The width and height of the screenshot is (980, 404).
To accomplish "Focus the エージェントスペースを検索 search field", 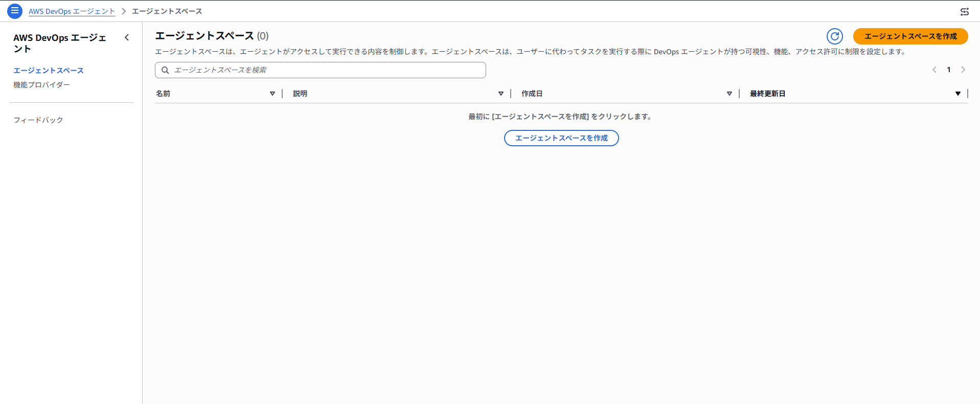I will (321, 70).
